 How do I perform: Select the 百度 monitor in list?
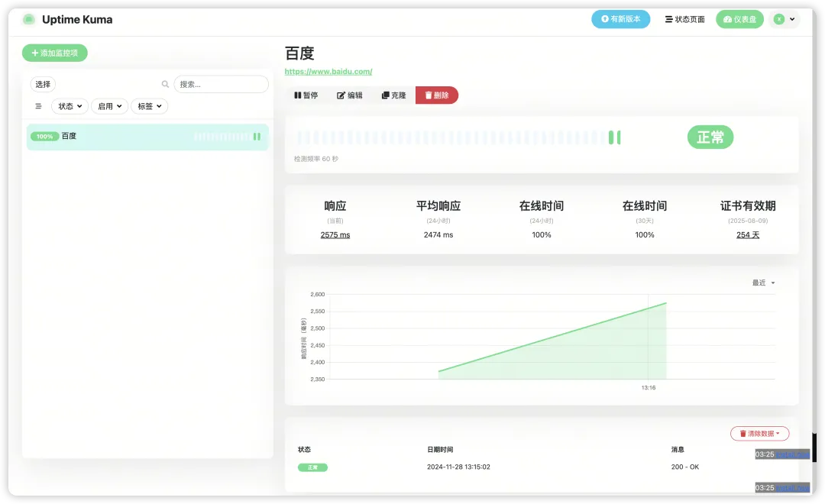[x=147, y=137]
